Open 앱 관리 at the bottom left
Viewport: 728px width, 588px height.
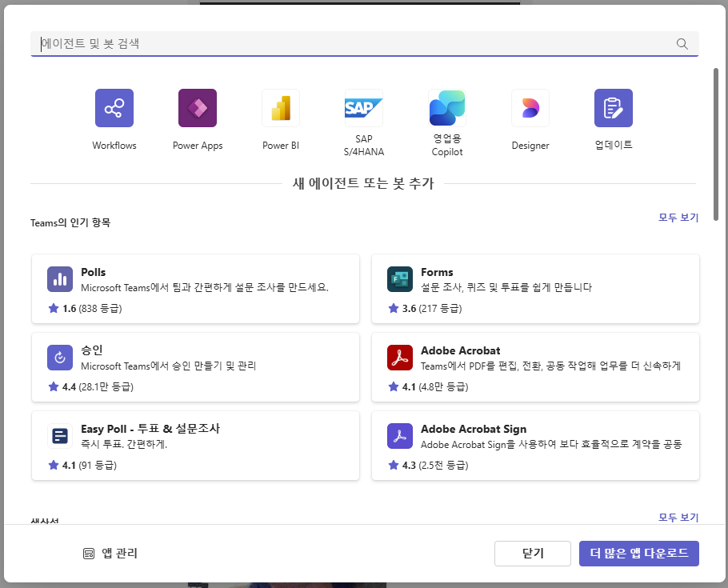coord(110,554)
